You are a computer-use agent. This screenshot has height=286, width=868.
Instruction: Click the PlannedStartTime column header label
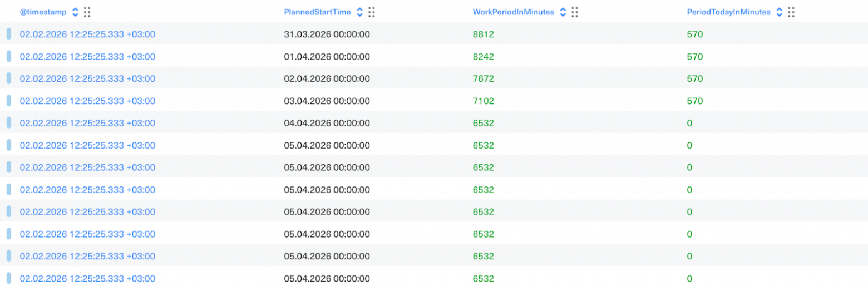pos(317,12)
